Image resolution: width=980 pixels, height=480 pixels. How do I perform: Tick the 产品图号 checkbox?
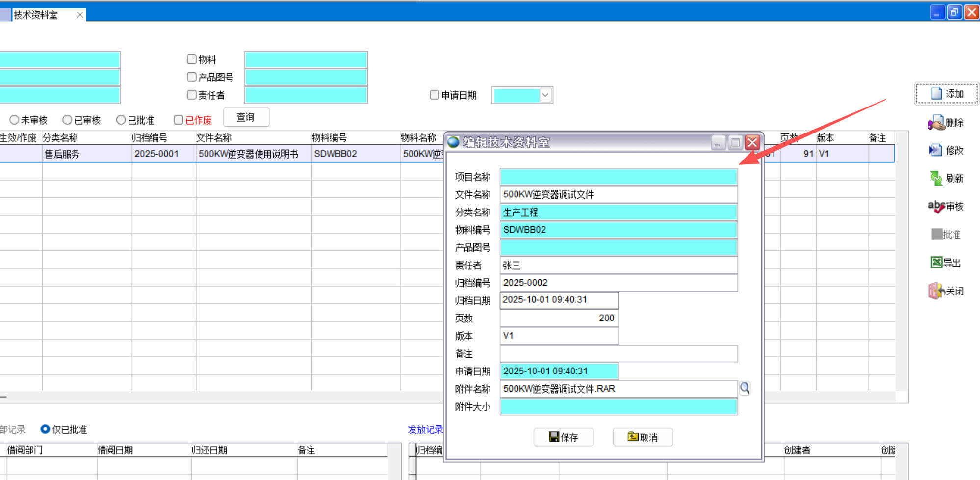pos(192,77)
